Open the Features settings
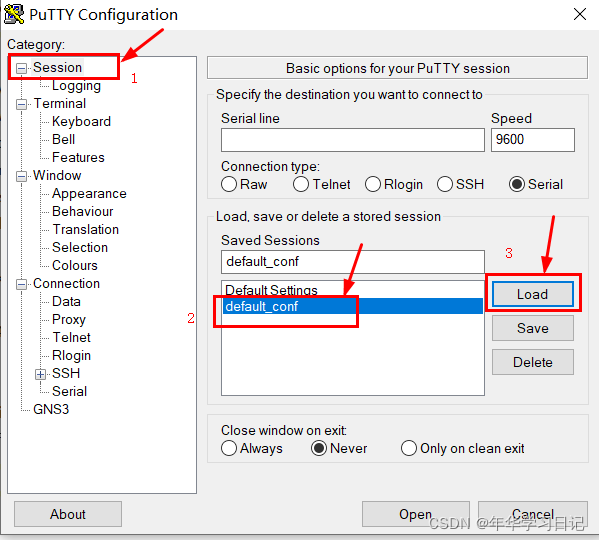Screen dimensions: 600x541 [x=78, y=157]
